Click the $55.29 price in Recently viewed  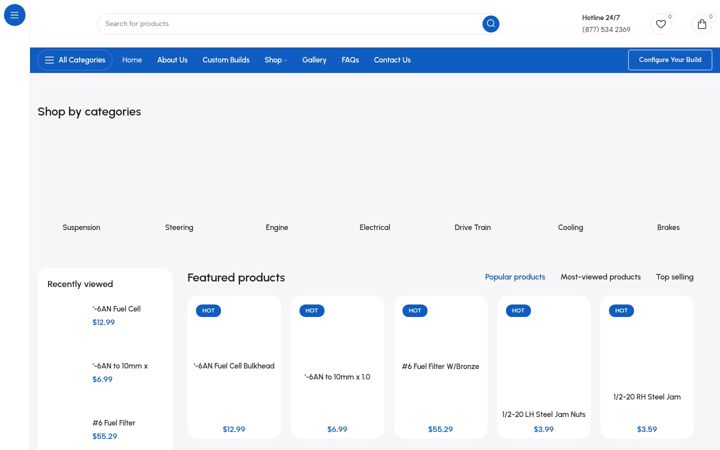[x=105, y=436]
